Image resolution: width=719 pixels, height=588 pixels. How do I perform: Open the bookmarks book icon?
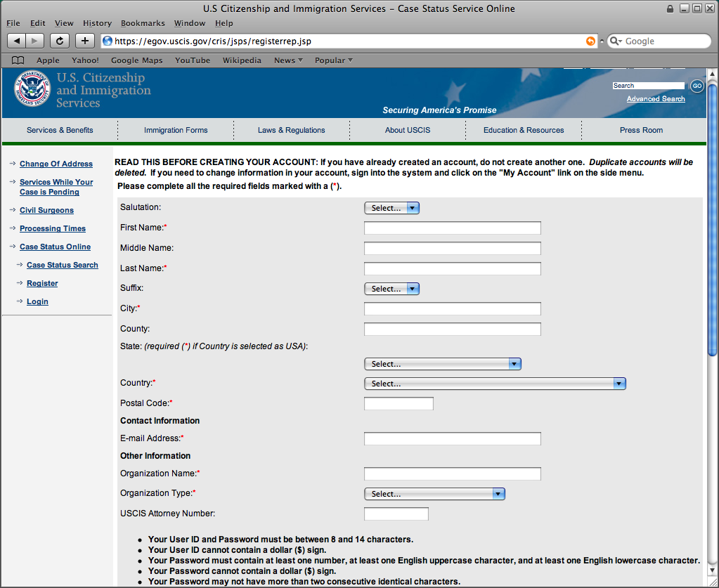18,60
